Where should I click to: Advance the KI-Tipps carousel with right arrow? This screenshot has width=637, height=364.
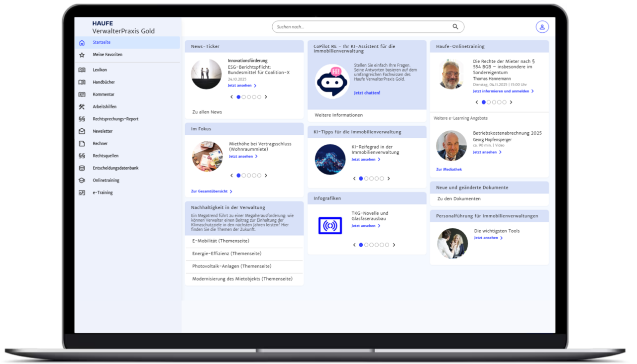click(x=389, y=179)
